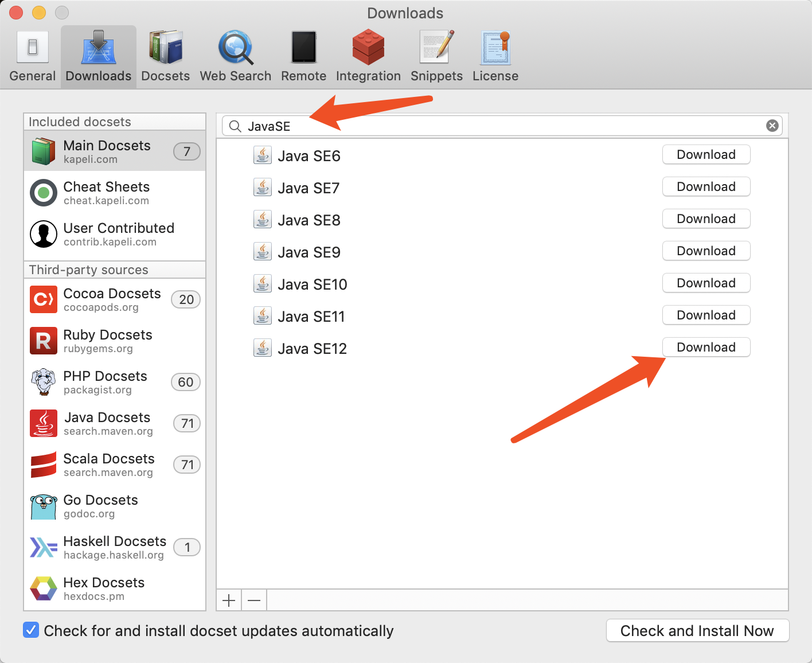Click the godoc.org source text

(x=89, y=514)
